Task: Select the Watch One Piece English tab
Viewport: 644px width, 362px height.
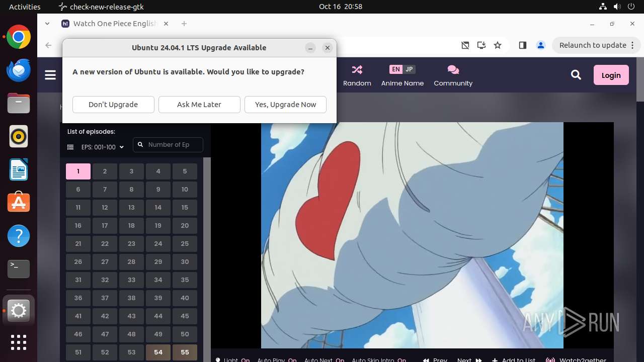Action: [115, 24]
